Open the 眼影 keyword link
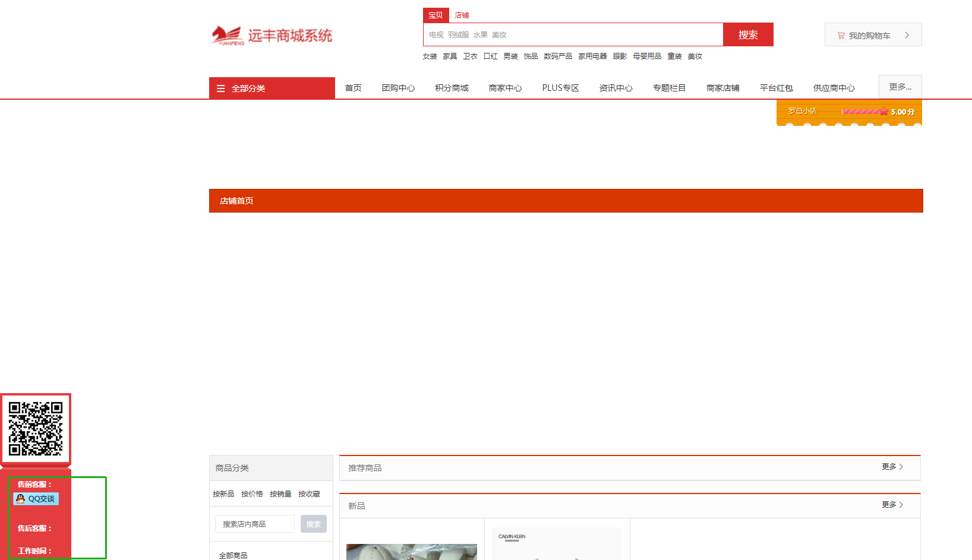This screenshot has width=972, height=560. point(620,56)
